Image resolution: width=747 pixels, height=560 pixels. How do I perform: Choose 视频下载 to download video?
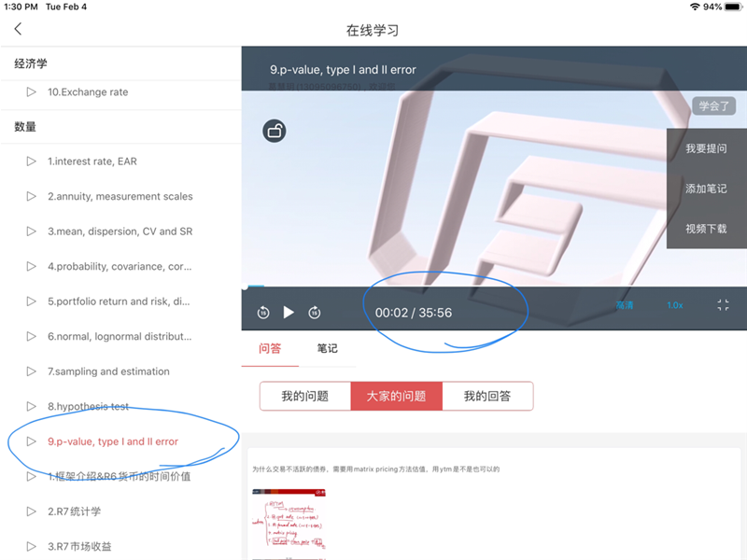point(706,229)
